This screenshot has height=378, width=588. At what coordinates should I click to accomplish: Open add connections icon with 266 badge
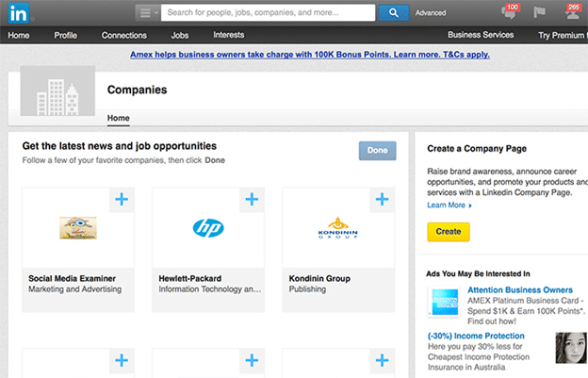[573, 12]
